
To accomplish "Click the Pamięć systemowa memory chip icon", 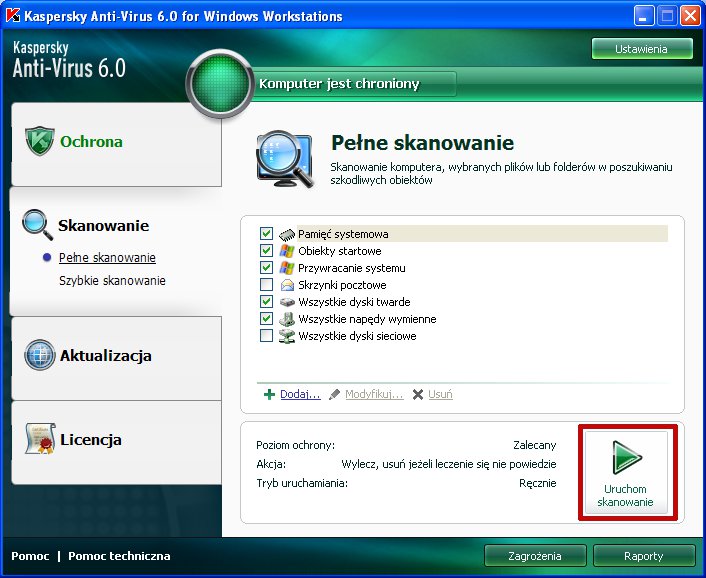I will [x=287, y=234].
